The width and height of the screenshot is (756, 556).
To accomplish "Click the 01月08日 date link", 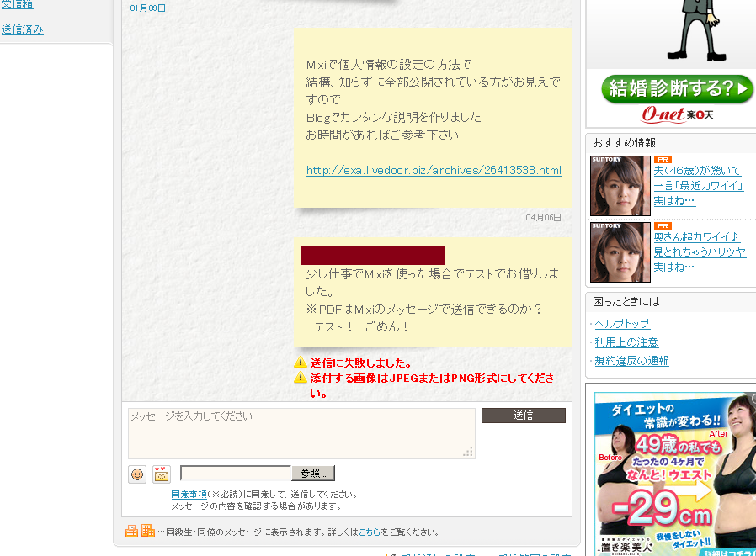I will (148, 8).
